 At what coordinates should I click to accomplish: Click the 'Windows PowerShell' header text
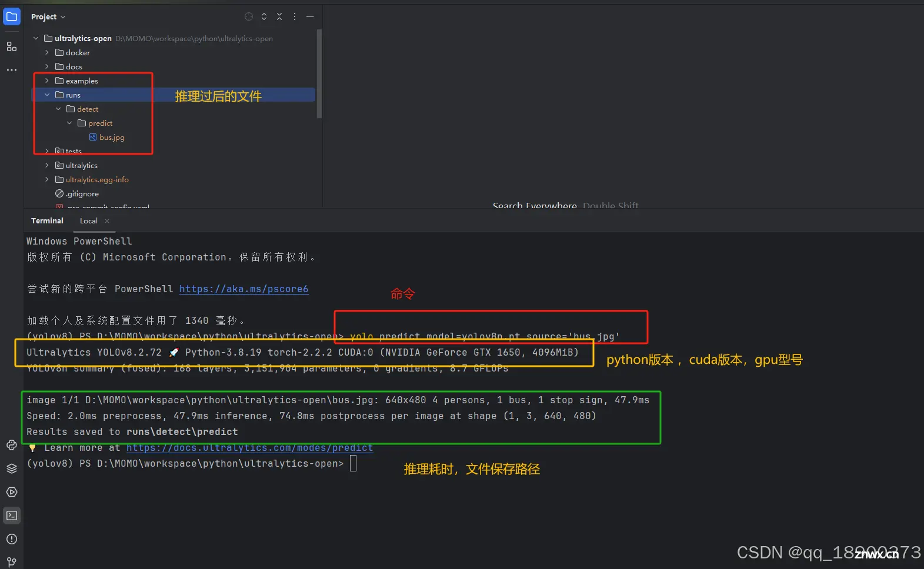pos(79,241)
